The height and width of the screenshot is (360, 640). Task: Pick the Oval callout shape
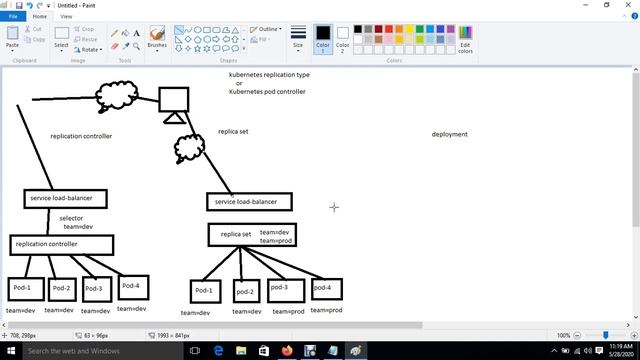click(x=226, y=49)
